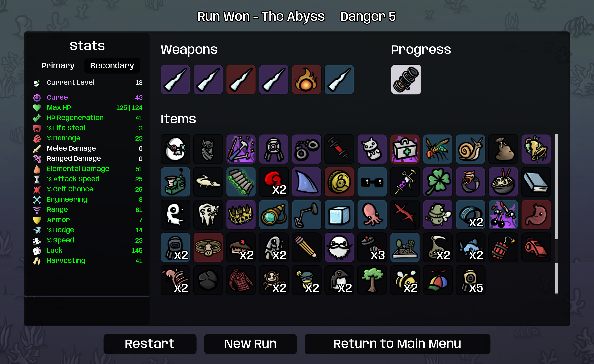Click the medical kit item icon
Screen dimensions: 594x364
click(x=405, y=149)
